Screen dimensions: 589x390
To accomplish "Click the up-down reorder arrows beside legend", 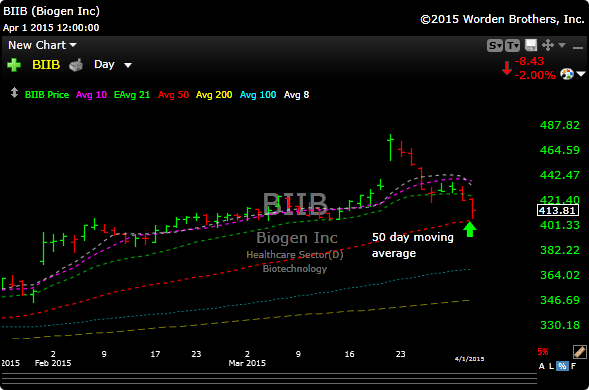I will click(14, 93).
